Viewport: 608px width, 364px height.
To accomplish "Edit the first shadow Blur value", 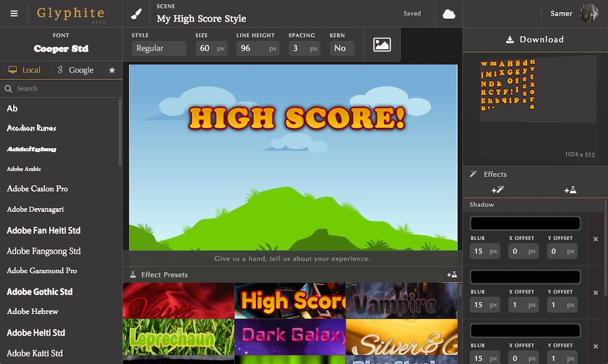I will click(484, 252).
